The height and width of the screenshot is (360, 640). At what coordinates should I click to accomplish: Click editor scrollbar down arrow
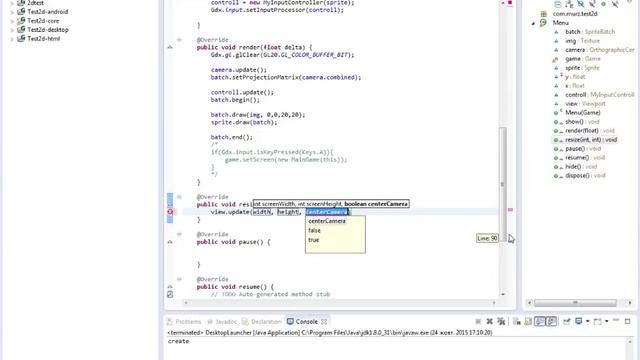[x=503, y=294]
